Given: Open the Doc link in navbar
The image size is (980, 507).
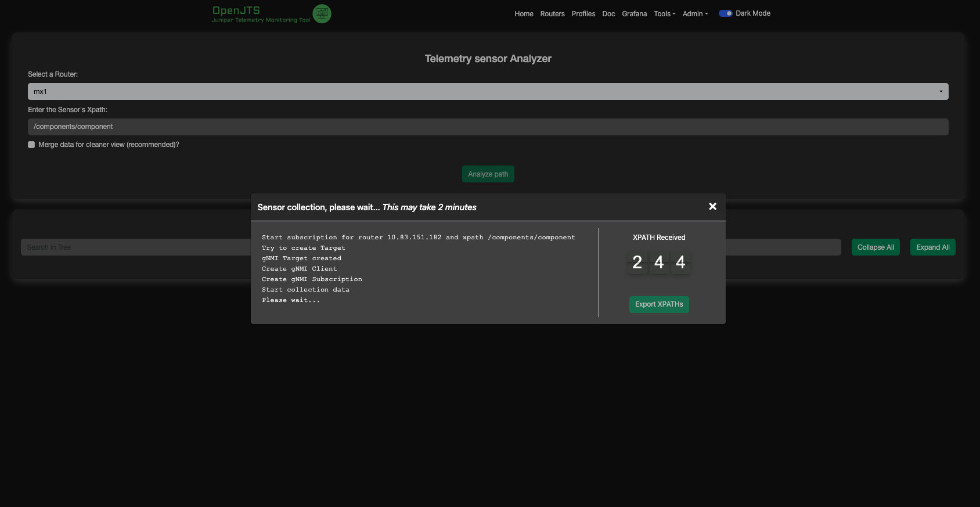Looking at the screenshot, I should click(608, 14).
